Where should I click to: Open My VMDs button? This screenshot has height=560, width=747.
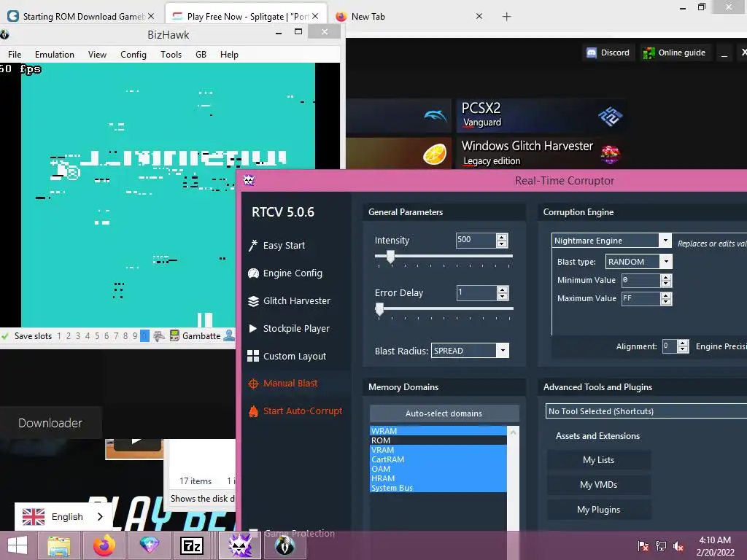pos(599,485)
